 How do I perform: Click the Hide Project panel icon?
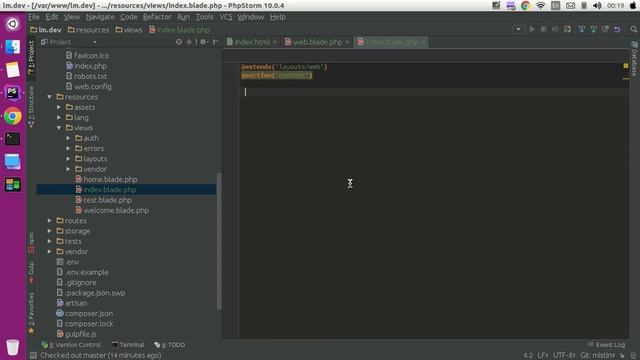[x=215, y=42]
